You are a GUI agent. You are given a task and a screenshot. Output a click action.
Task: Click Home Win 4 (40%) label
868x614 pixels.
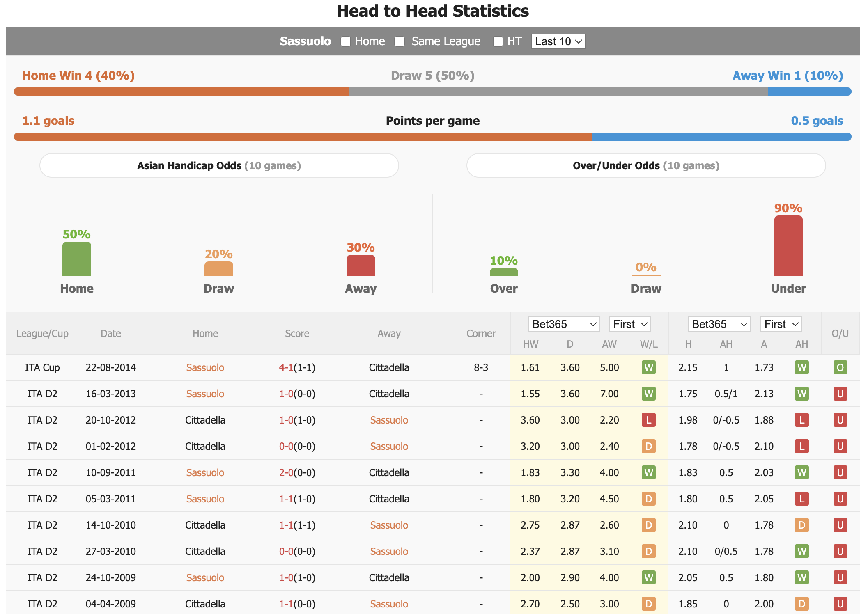click(x=78, y=76)
